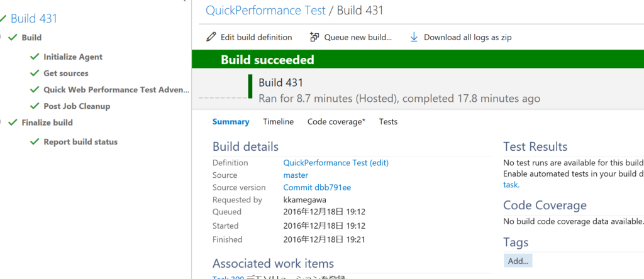Open the Tests tab
Screen dimensions: 644x279
388,121
